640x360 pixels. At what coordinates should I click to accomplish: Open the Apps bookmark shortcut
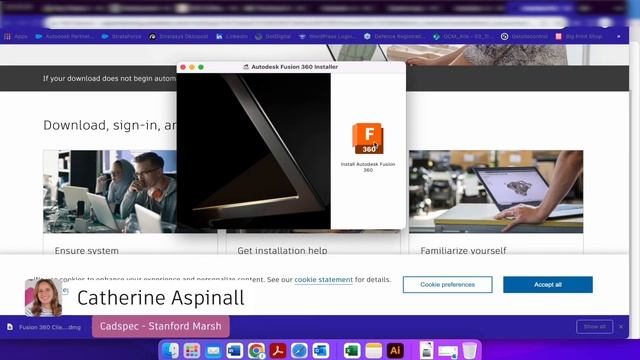(x=16, y=36)
